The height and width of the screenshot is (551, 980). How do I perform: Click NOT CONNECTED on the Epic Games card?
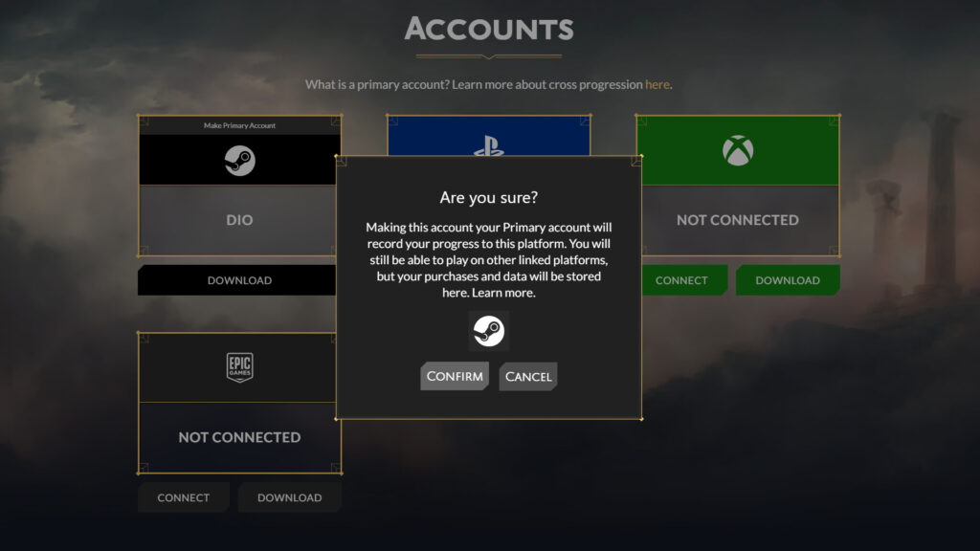[x=238, y=436]
